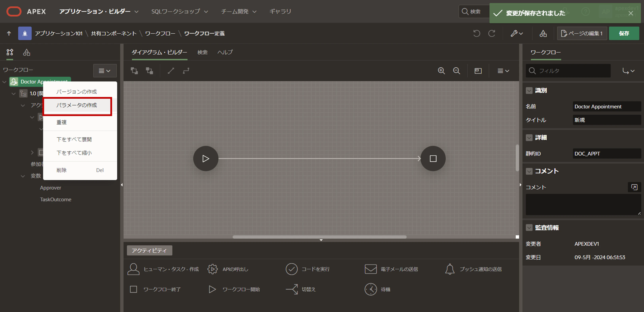
Task: Collapse the 識別 section toggle
Action: [529, 90]
